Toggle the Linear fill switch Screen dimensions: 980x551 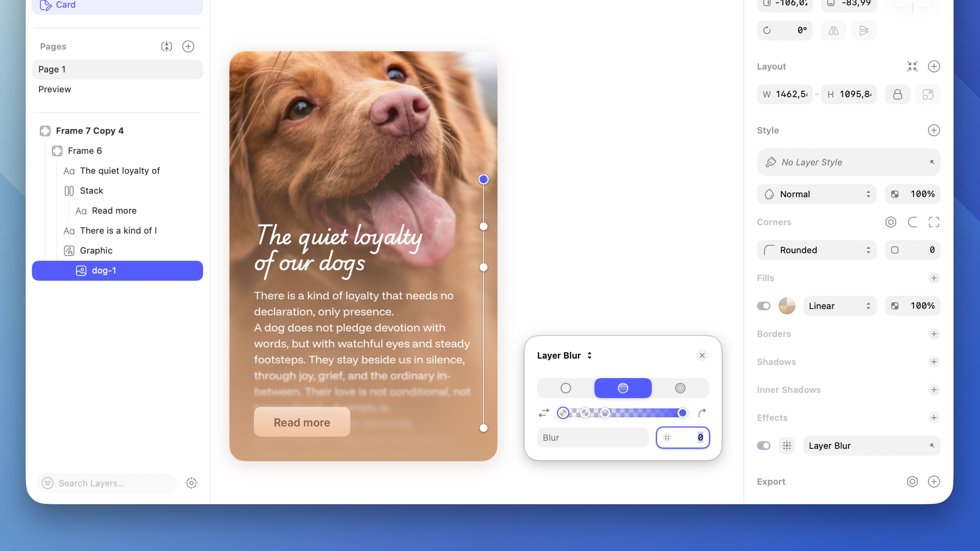pyautogui.click(x=764, y=306)
